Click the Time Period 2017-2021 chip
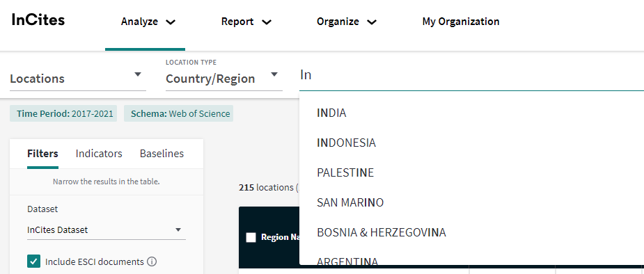The height and width of the screenshot is (274, 644). pyautogui.click(x=63, y=113)
